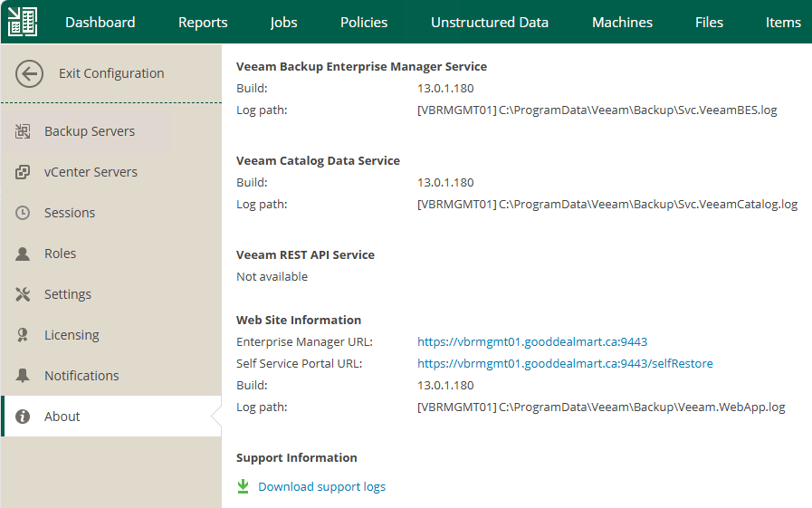This screenshot has height=508, width=812.
Task: Click the Exit Configuration back arrow icon
Action: (x=29, y=73)
